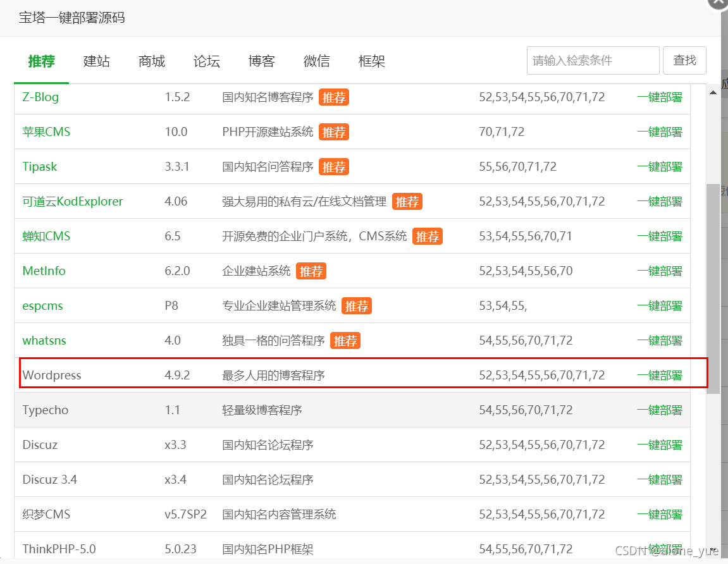Click 一键部署 in the 蝉知CMS row

tap(660, 236)
